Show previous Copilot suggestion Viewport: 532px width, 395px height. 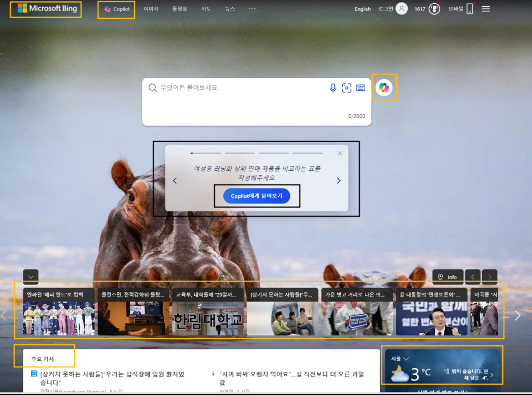coord(175,181)
